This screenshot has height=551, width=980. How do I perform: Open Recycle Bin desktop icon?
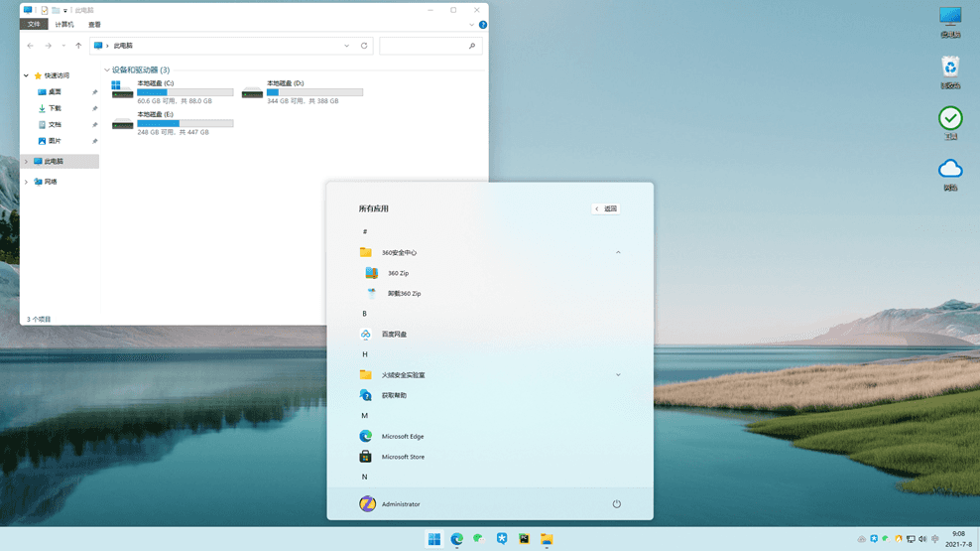click(950, 71)
